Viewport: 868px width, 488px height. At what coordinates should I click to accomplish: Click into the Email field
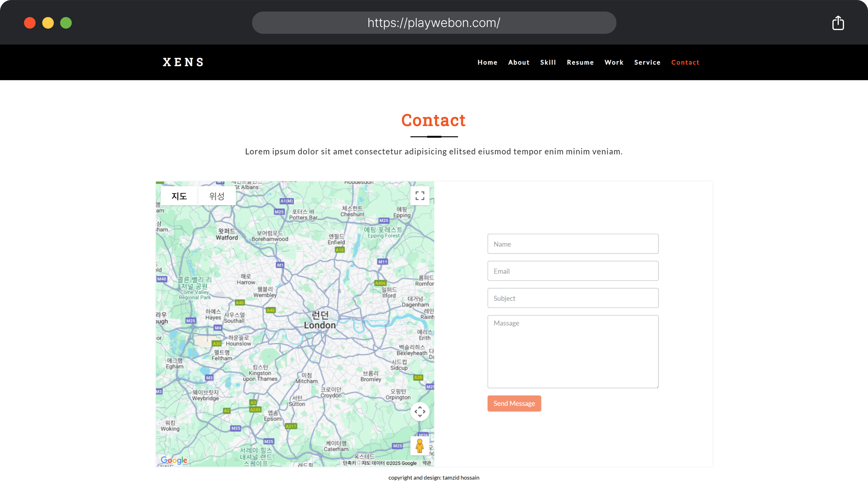click(573, 271)
